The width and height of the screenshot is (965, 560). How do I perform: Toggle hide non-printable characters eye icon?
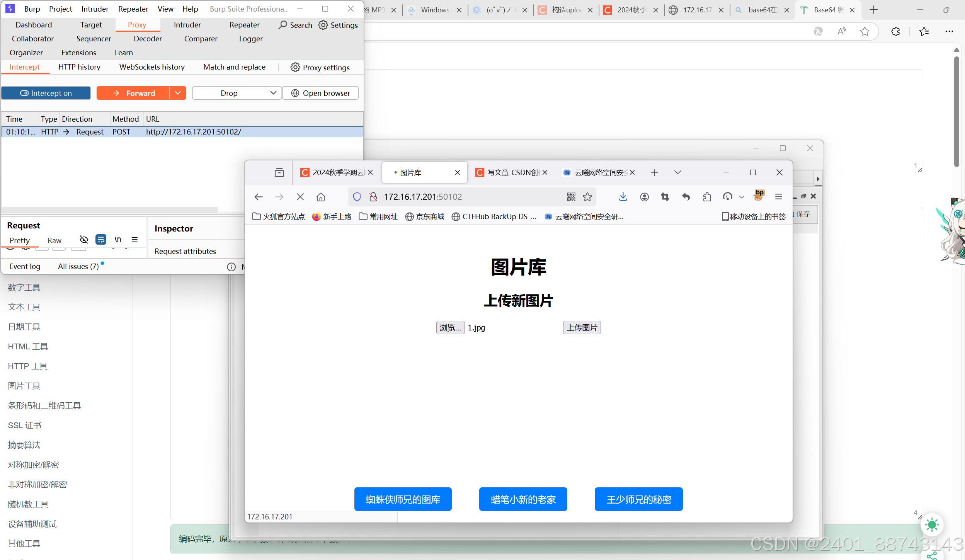point(83,240)
